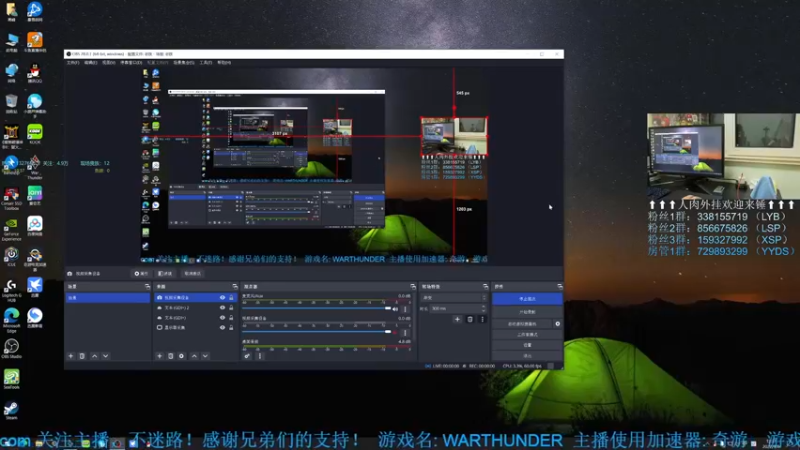Open the 文件(F) menu
The image size is (800, 450).
click(x=73, y=63)
